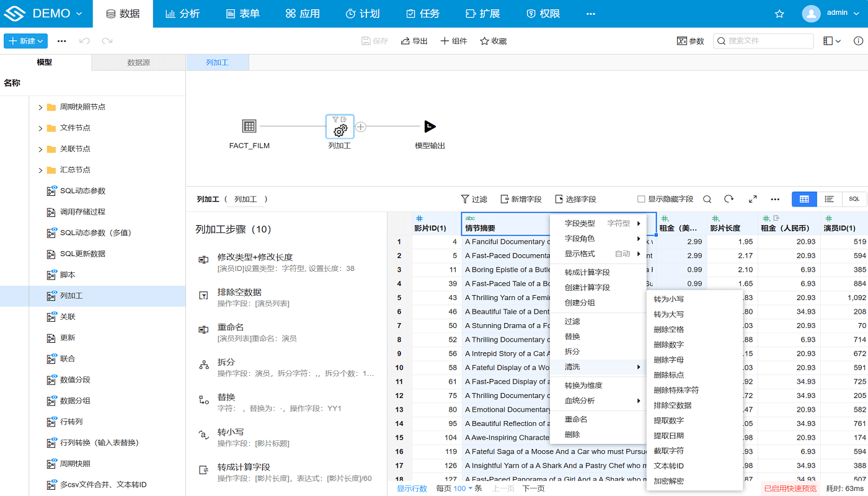Switch to the list view toggle button
868x496 pixels.
coord(829,199)
